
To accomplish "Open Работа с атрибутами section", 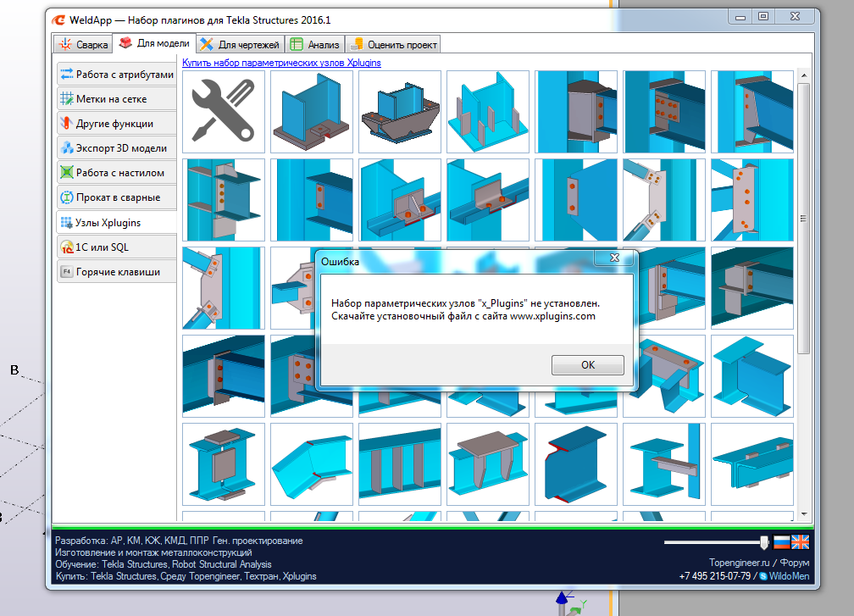I will [x=117, y=74].
